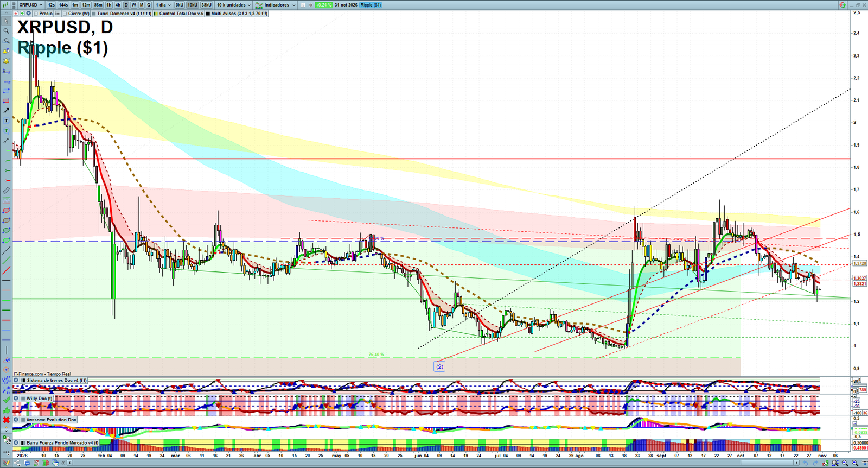Screen dimensions: 868x468
Task: Click the green add indicator icon on price bar
Action: click(x=22, y=13)
